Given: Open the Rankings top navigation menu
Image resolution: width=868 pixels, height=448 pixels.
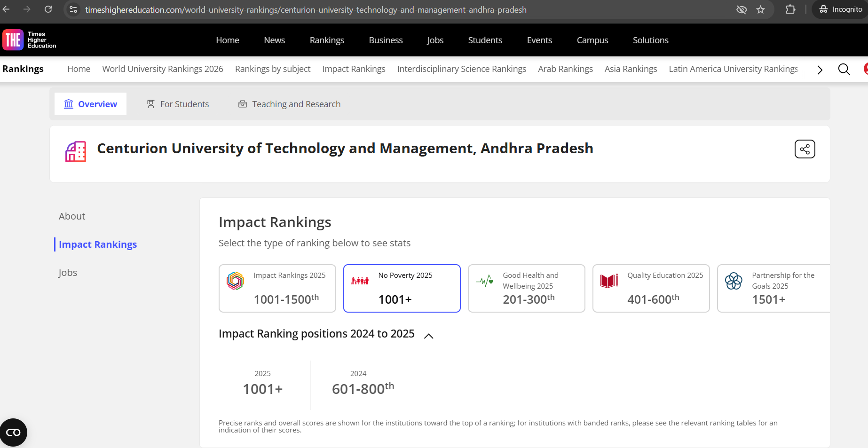Looking at the screenshot, I should (327, 40).
